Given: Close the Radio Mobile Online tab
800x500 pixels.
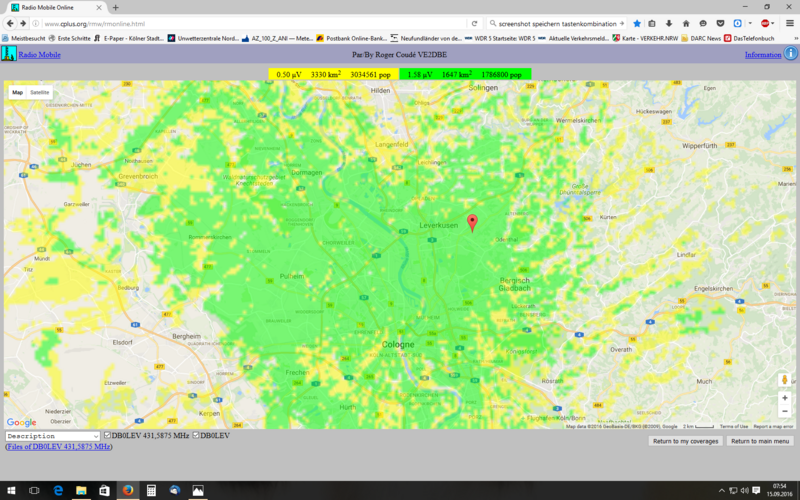Looking at the screenshot, I should click(99, 8).
